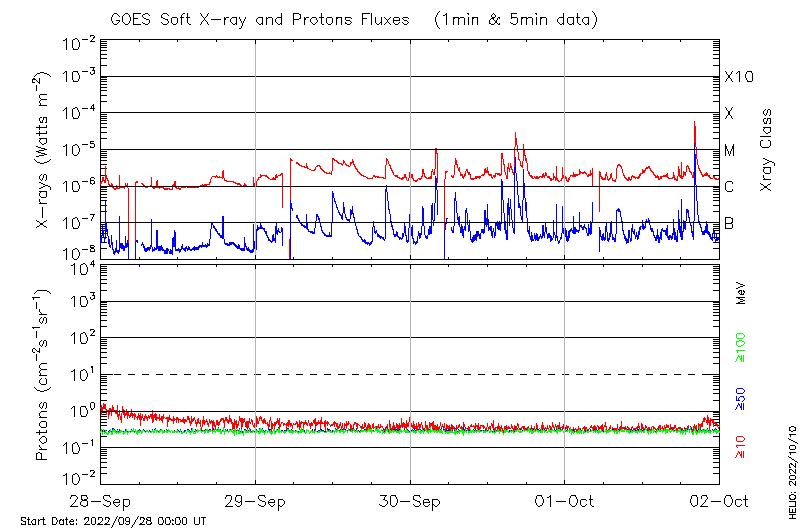Select the 30-Sep date tick label
The height and width of the screenshot is (530, 800).
[x=410, y=500]
